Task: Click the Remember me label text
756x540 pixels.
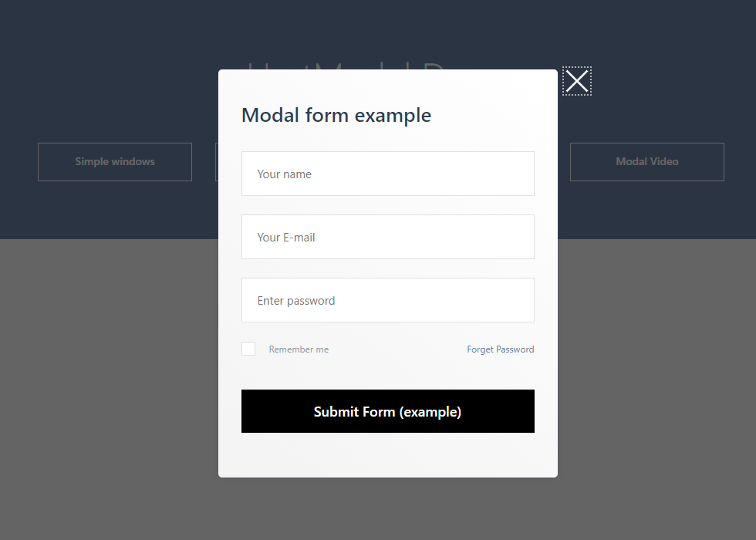Action: pyautogui.click(x=299, y=349)
